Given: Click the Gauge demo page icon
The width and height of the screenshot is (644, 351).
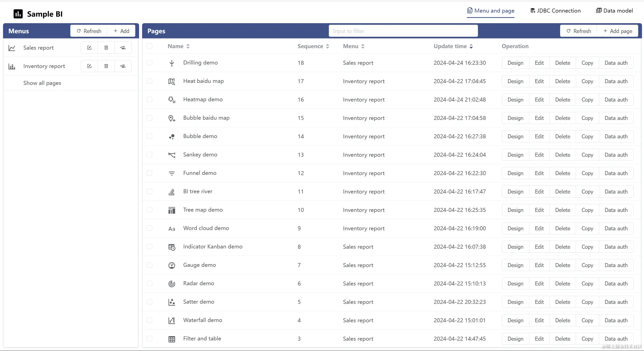Looking at the screenshot, I should click(172, 265).
